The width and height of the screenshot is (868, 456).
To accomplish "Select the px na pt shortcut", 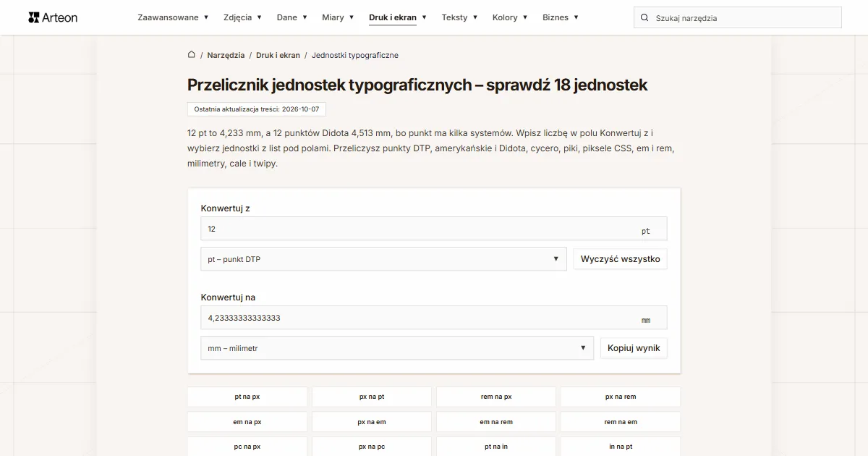I will point(372,397).
